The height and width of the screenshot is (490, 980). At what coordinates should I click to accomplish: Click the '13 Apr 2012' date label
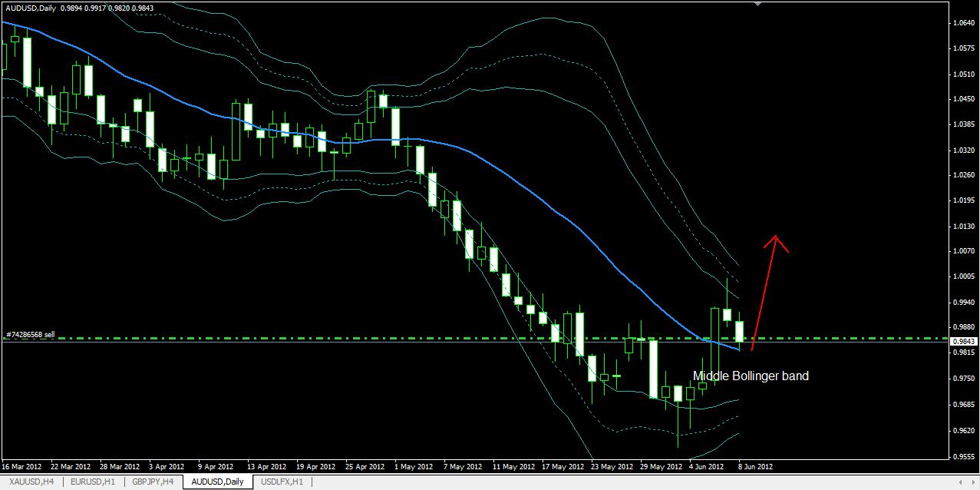(x=267, y=466)
